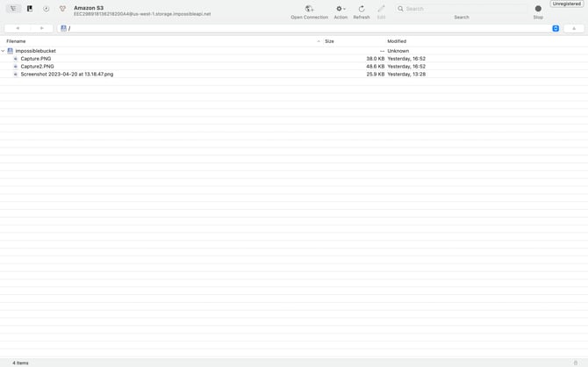Click the 38.0 KB size value
This screenshot has width=588, height=367.
tap(375, 59)
